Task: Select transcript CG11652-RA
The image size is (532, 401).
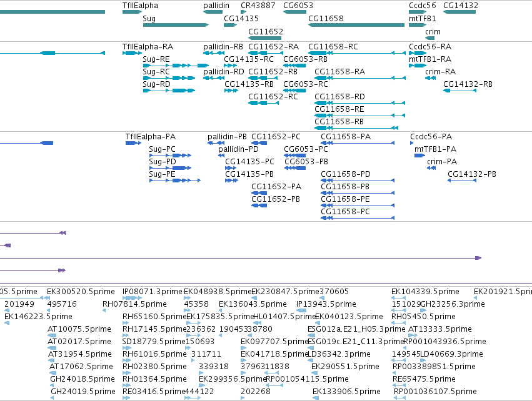Action: 273,46
